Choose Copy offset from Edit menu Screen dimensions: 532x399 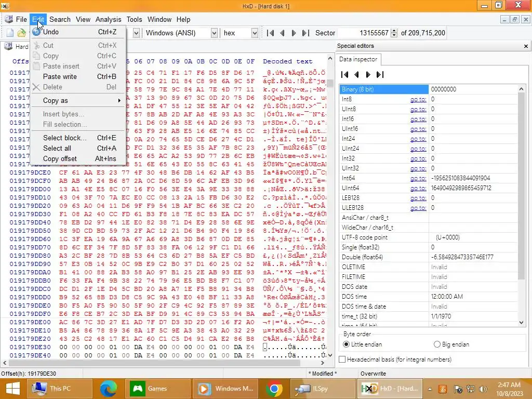pyautogui.click(x=78, y=159)
